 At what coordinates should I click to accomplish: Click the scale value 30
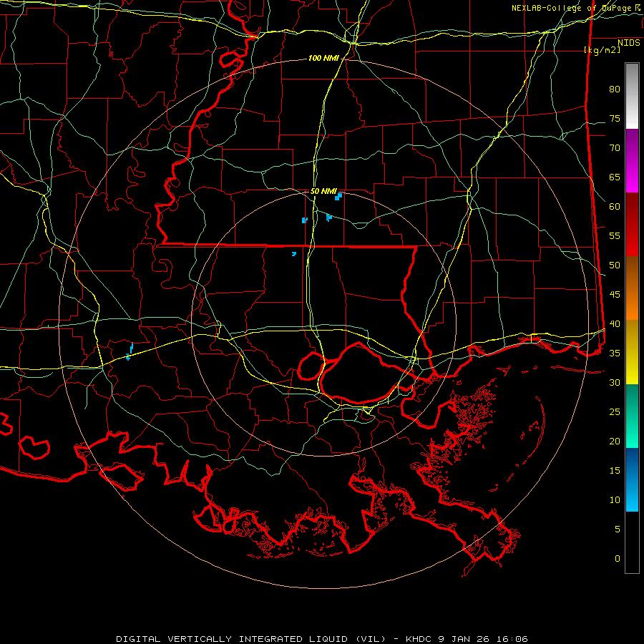click(x=615, y=382)
